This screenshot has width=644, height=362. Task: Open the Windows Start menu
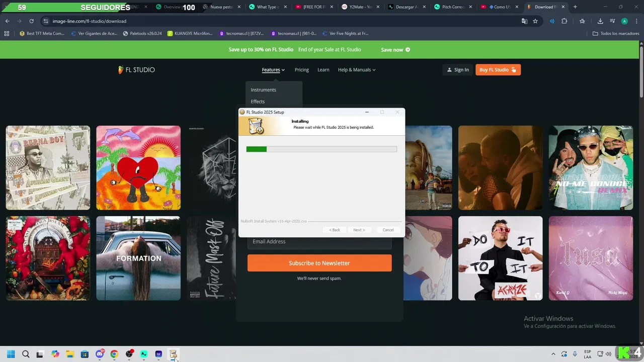point(11,354)
